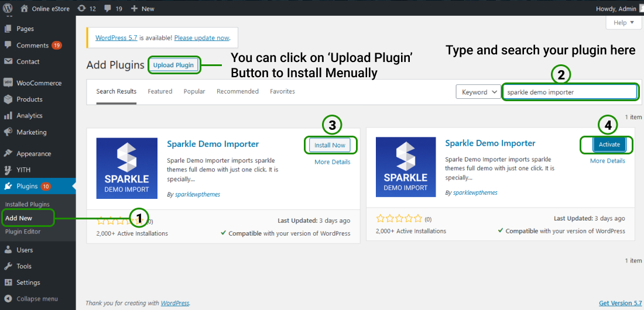Switch to the Popular tab
The image size is (644, 310).
point(194,92)
